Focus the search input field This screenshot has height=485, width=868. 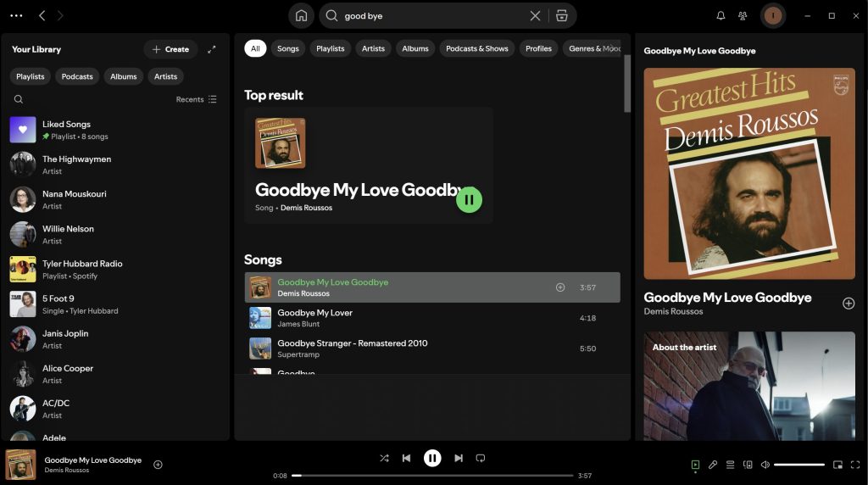coord(433,15)
